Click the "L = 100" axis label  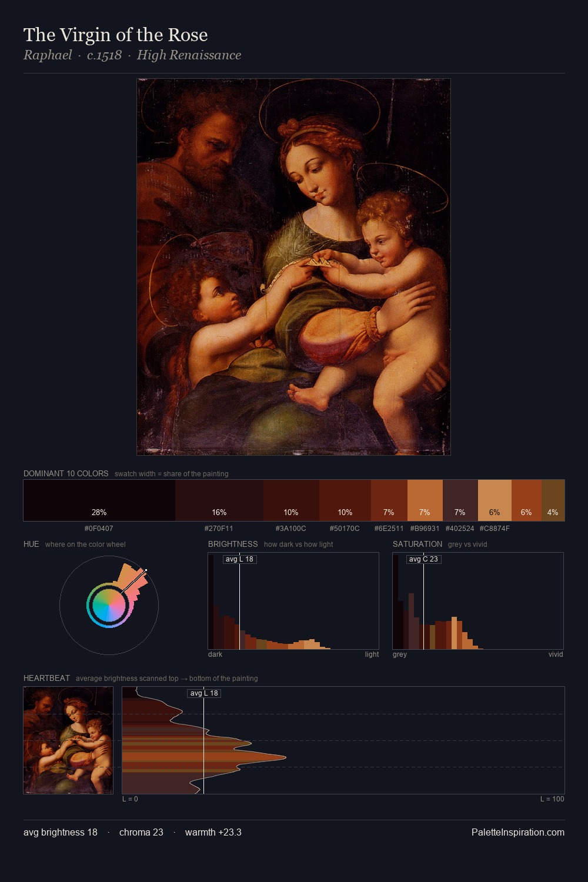pyautogui.click(x=552, y=799)
